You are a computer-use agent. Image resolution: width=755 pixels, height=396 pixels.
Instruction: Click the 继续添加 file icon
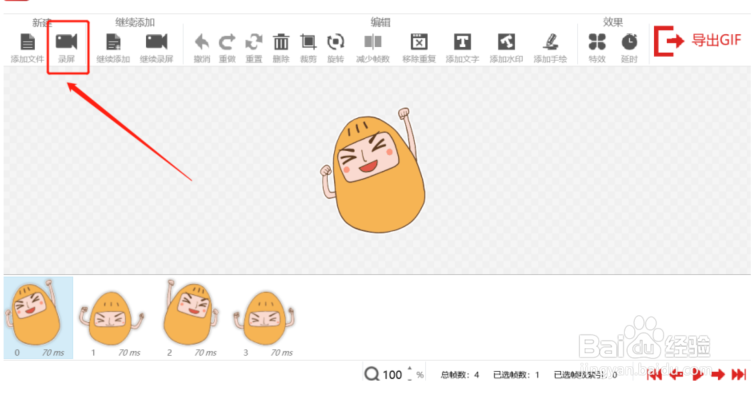[113, 42]
